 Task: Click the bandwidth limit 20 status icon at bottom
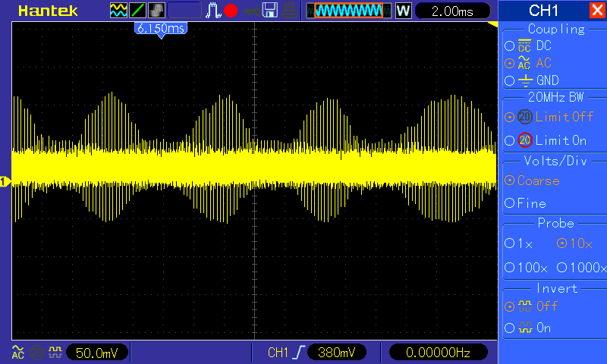(36, 353)
